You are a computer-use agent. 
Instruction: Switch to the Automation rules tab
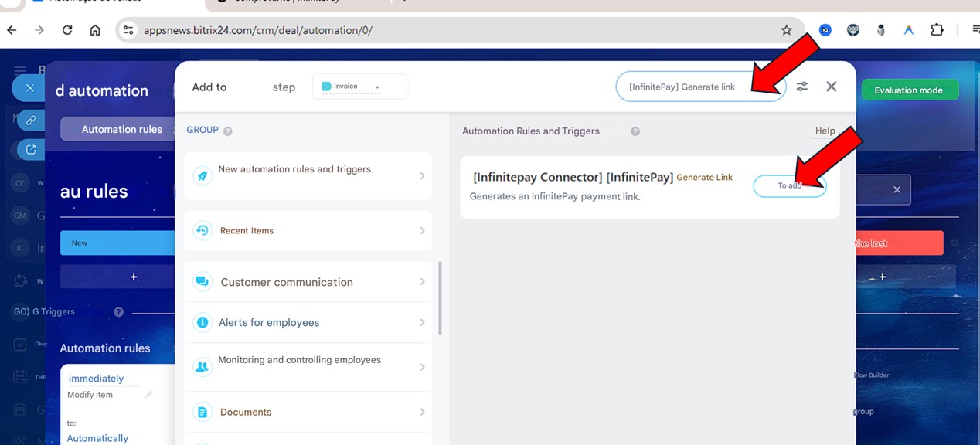[x=122, y=129]
